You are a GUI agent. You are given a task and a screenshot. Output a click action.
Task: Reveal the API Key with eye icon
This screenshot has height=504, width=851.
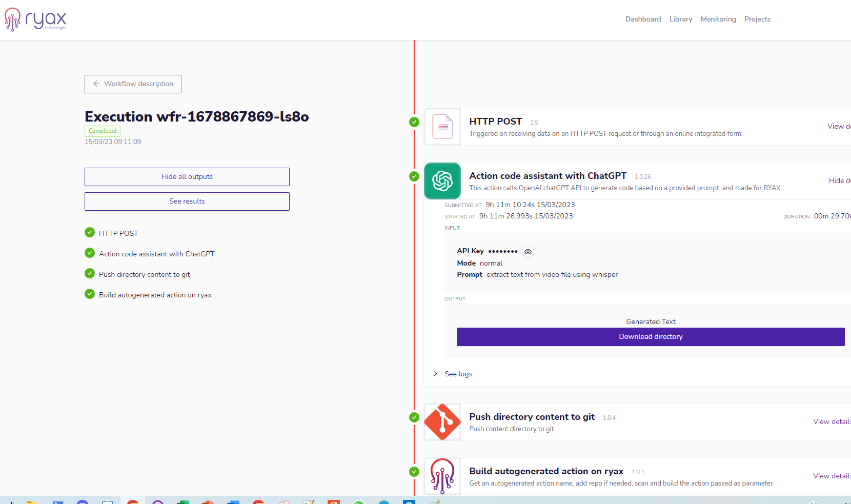[x=528, y=252]
